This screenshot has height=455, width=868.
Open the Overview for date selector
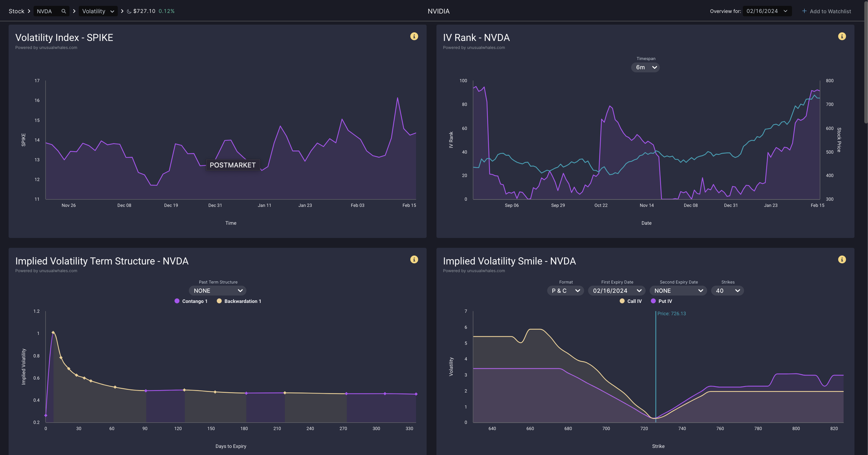coord(767,11)
